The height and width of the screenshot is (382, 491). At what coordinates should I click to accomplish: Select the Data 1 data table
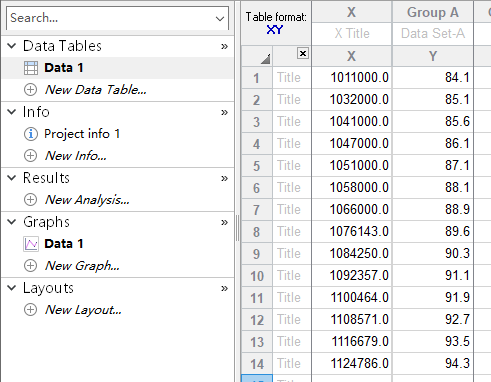point(64,68)
